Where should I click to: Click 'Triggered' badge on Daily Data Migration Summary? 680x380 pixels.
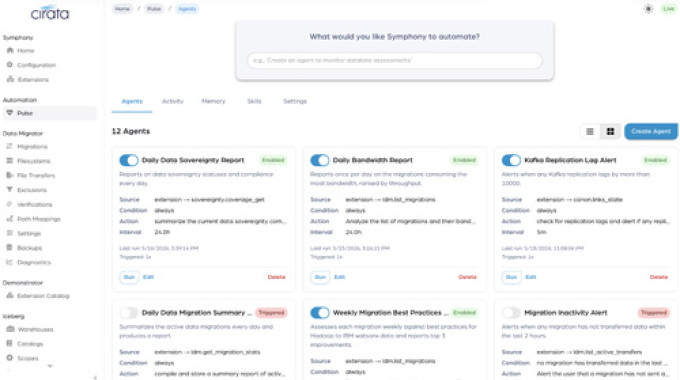tap(271, 312)
